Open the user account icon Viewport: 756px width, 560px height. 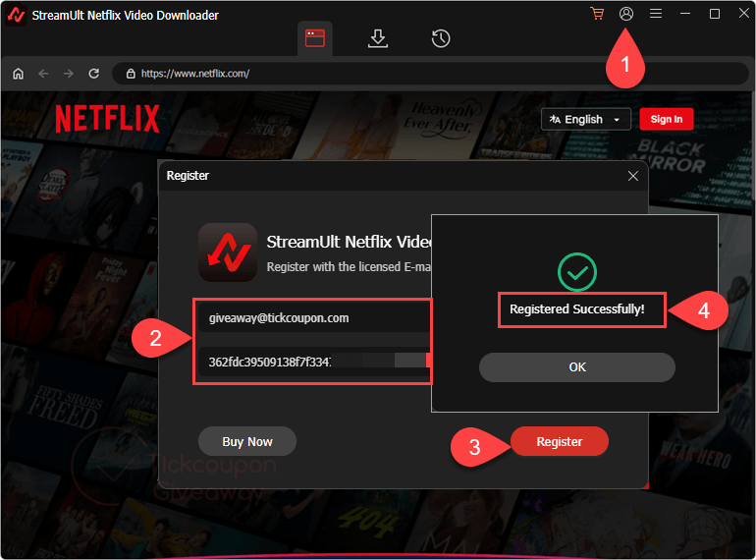tap(625, 14)
